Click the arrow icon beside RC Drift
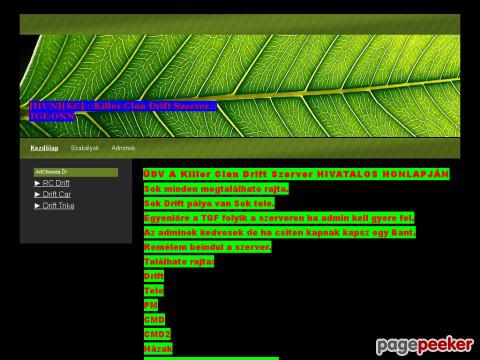The height and width of the screenshot is (360, 480). point(37,183)
